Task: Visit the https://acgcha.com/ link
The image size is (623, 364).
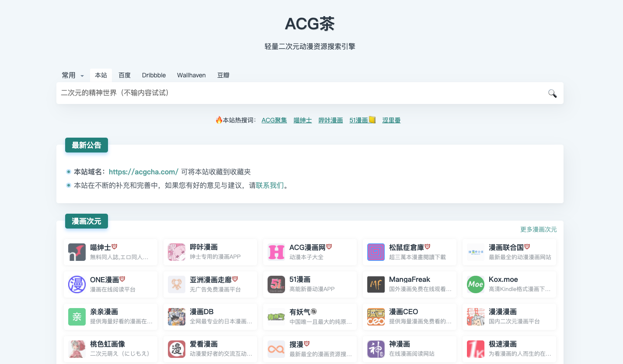Action: point(143,172)
